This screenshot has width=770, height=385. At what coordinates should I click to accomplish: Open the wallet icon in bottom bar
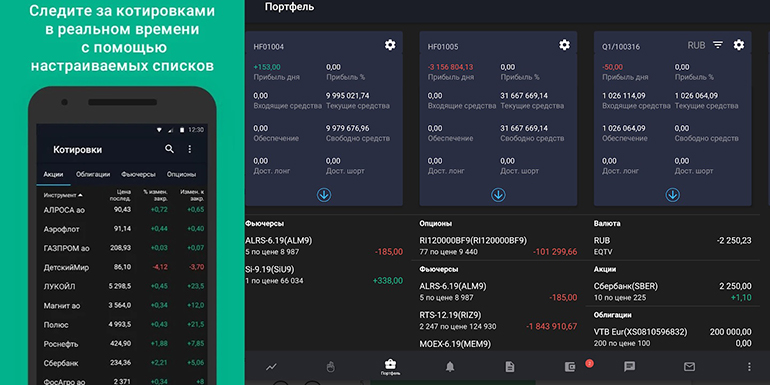570,367
